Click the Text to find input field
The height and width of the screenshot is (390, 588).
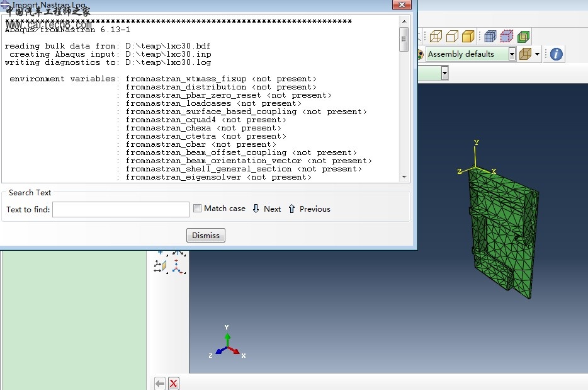click(121, 209)
